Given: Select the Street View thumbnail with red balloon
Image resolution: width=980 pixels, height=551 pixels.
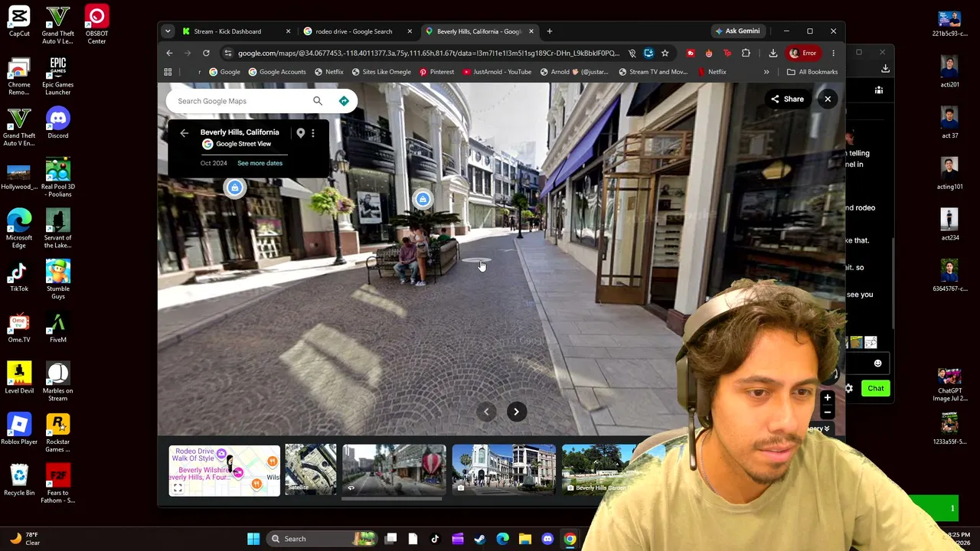Looking at the screenshot, I should 394,470.
